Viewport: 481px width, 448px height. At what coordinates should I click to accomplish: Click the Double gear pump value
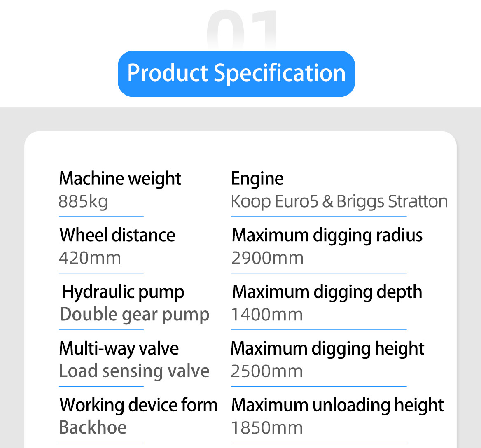[134, 315]
